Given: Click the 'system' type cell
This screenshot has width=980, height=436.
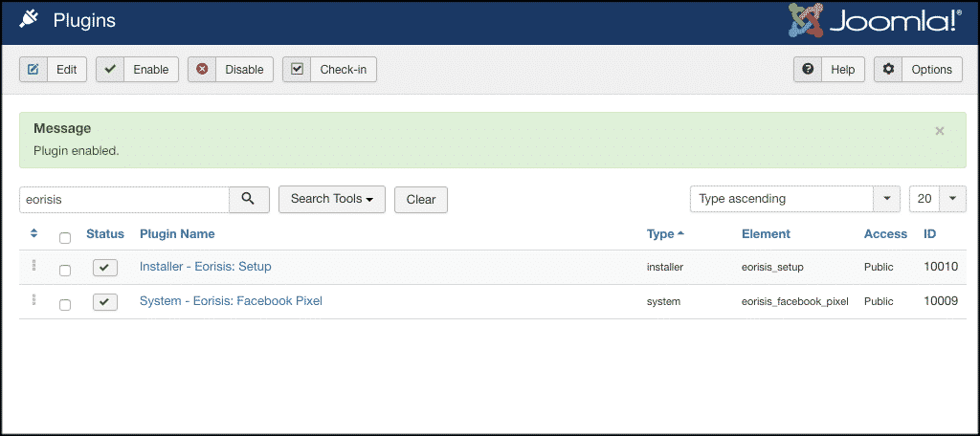Looking at the screenshot, I should pyautogui.click(x=664, y=302).
